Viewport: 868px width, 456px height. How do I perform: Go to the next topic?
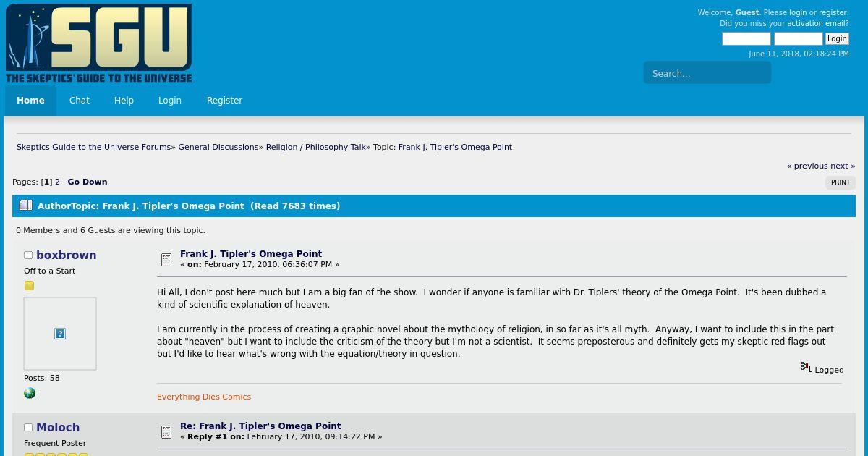(x=843, y=166)
